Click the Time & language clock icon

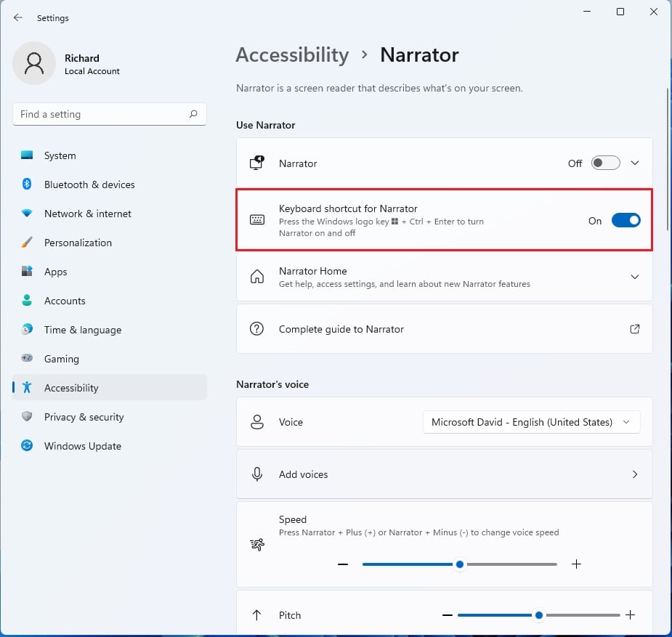[x=27, y=330]
